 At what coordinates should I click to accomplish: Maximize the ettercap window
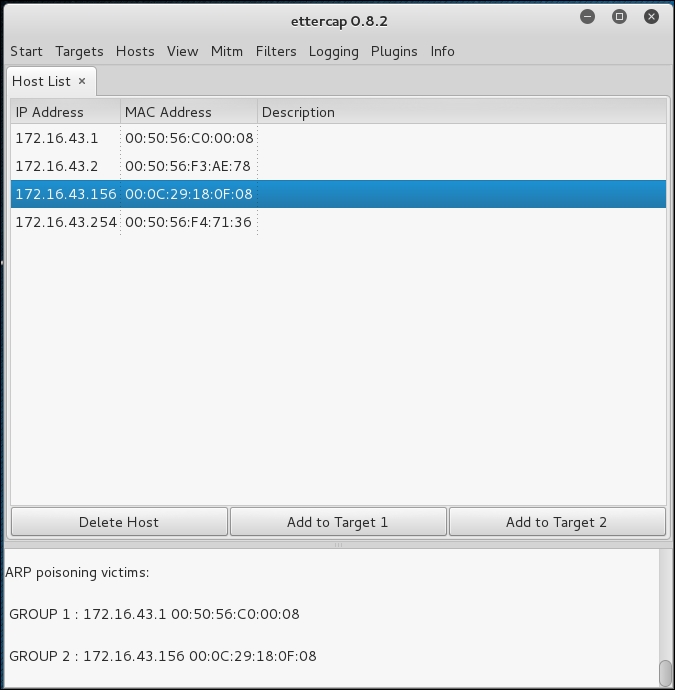click(x=620, y=17)
